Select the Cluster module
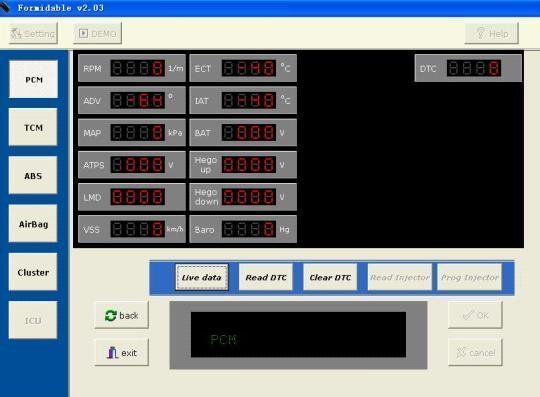Viewport: 540px width, 397px height. click(x=33, y=272)
